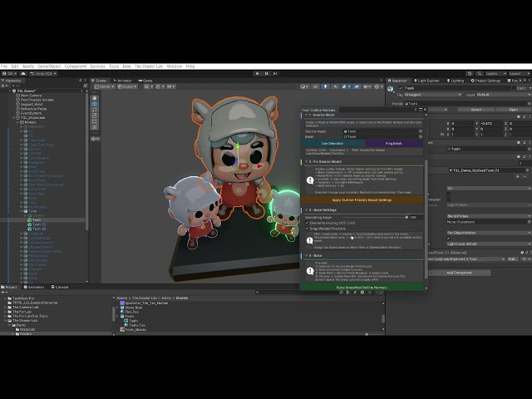Screen dimensions: 532x399
Task: Click the Step forward button
Action: pos(275,73)
